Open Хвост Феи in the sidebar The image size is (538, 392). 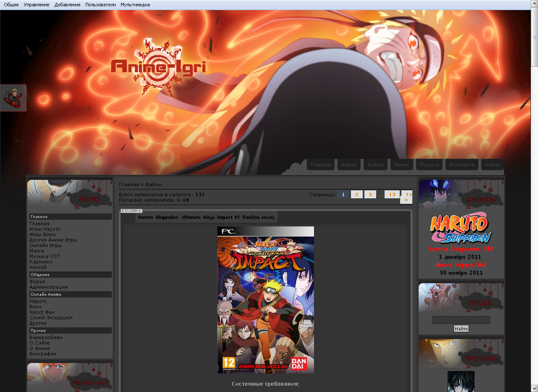pos(42,312)
